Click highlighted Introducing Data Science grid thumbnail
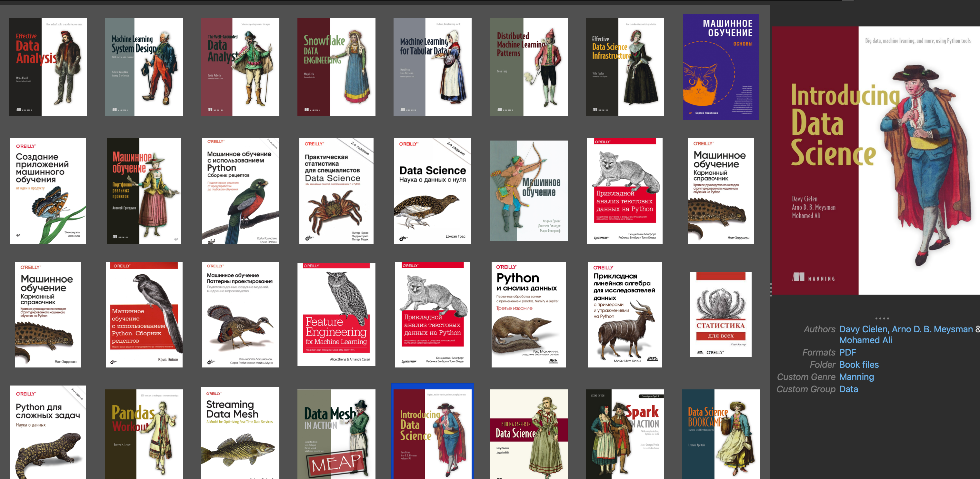Screen dimensions: 980x479 (x=433, y=434)
